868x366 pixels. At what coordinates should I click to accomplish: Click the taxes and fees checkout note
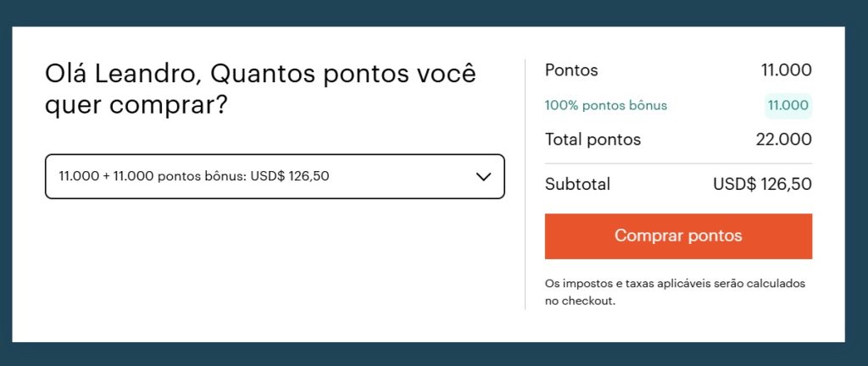pyautogui.click(x=675, y=284)
